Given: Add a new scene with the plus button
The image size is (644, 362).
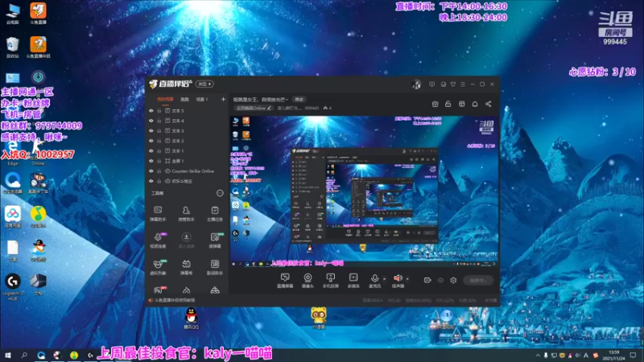Looking at the screenshot, I should pos(223,99).
